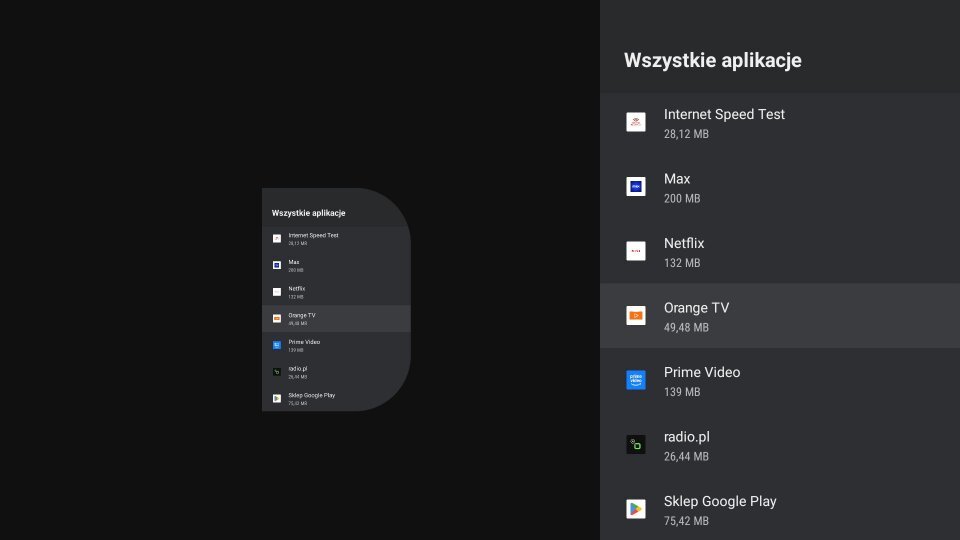The image size is (960, 540).
Task: Click the Max app icon
Action: click(636, 186)
